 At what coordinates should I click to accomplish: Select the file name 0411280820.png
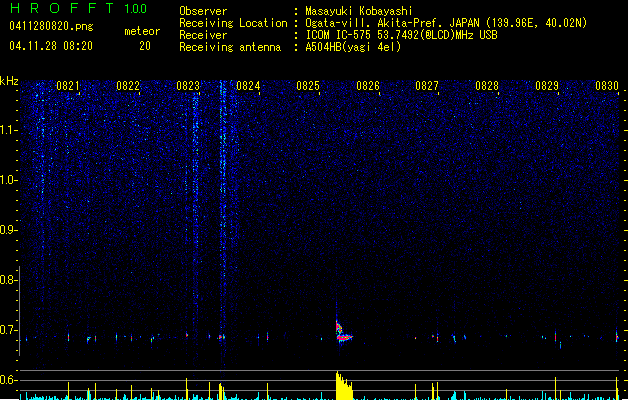[51, 26]
